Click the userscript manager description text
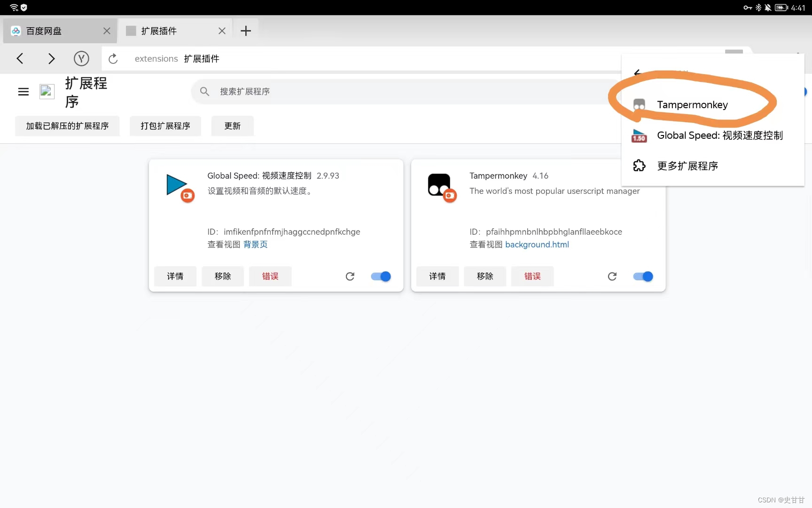The image size is (812, 508). coord(554,191)
